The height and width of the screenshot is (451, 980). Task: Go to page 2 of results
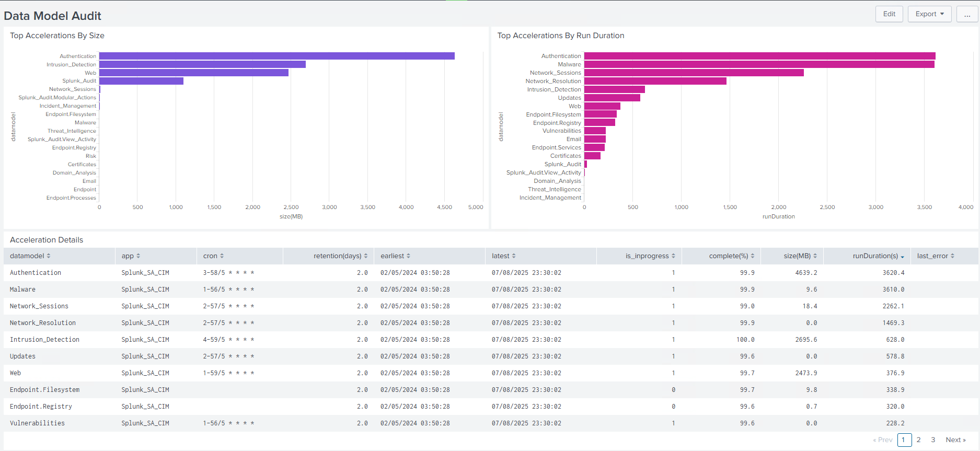pos(918,440)
